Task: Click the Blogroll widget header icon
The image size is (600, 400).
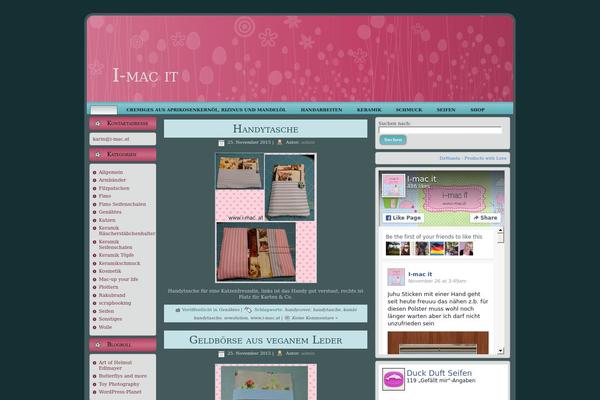Action: point(99,344)
